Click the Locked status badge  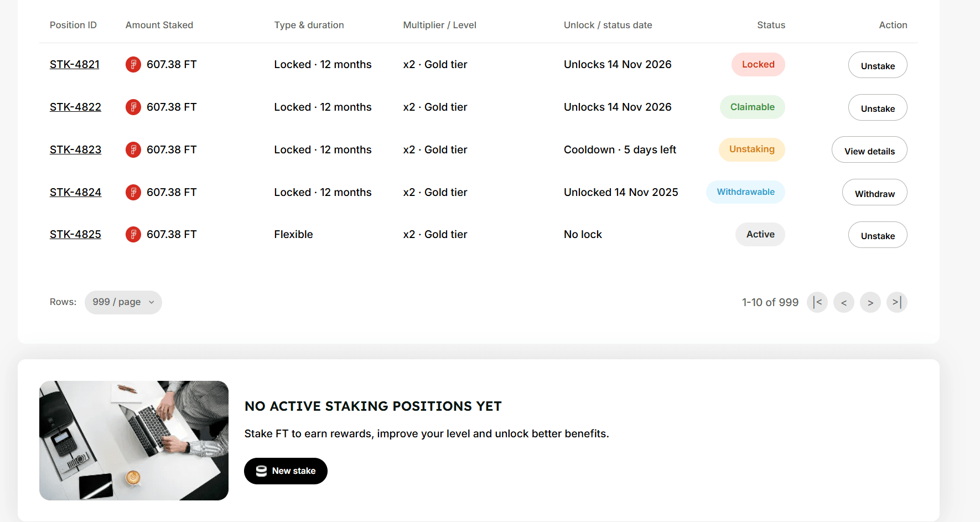click(x=758, y=64)
